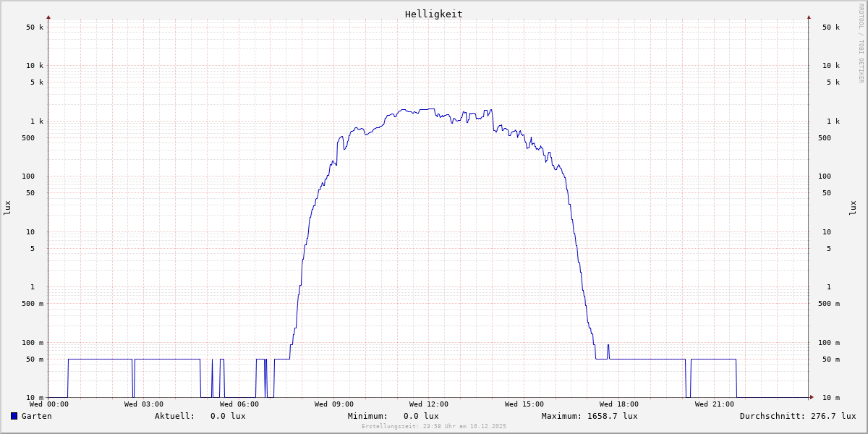Click the 50 k label on right axis
This screenshot has width=868, height=434.
[x=830, y=27]
